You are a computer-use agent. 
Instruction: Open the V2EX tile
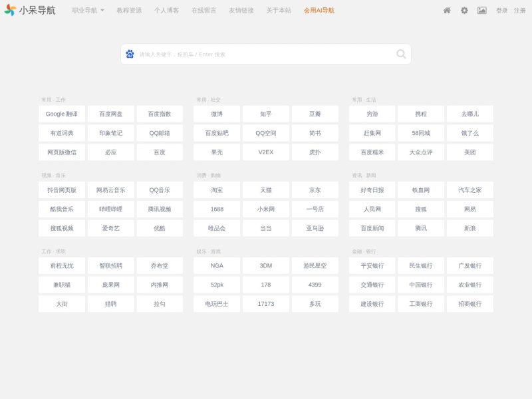[x=265, y=152]
